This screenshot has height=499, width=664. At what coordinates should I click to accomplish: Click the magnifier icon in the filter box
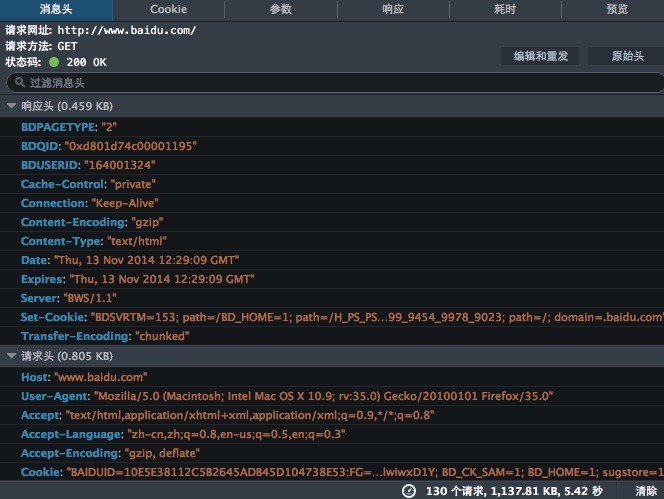[x=18, y=83]
